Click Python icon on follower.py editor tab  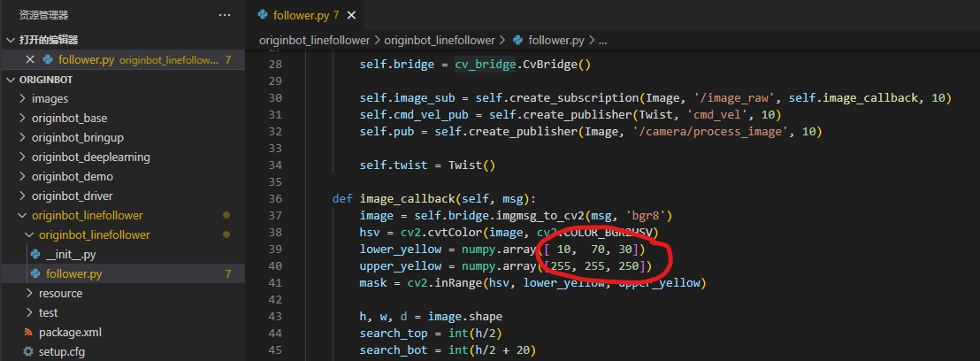point(262,15)
